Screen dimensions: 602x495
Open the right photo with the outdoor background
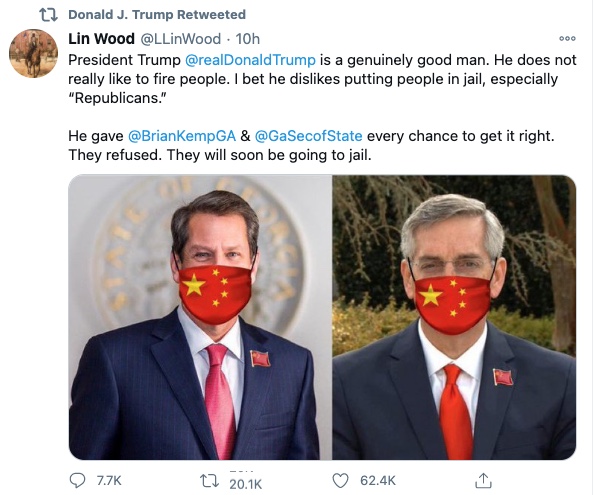[454, 317]
